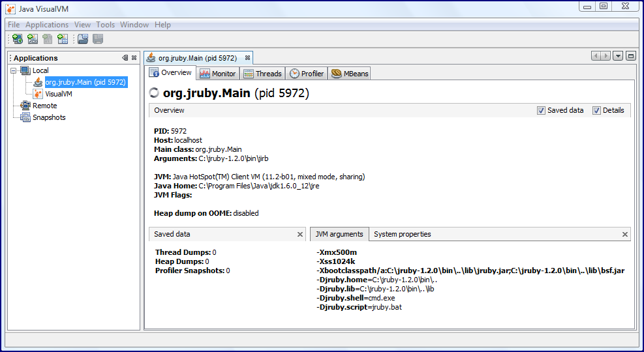Click the 'Host: localhost' line
Image resolution: width=644 pixels, height=352 pixels.
pos(178,140)
